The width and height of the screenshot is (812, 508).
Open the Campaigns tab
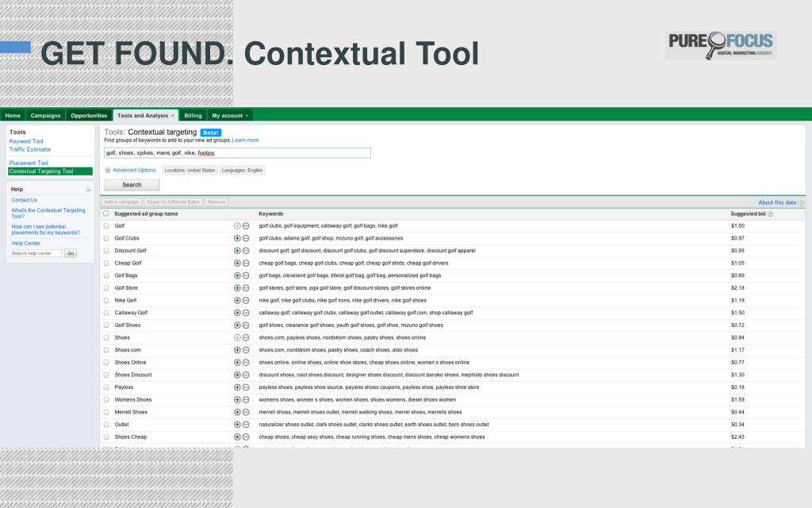click(45, 116)
